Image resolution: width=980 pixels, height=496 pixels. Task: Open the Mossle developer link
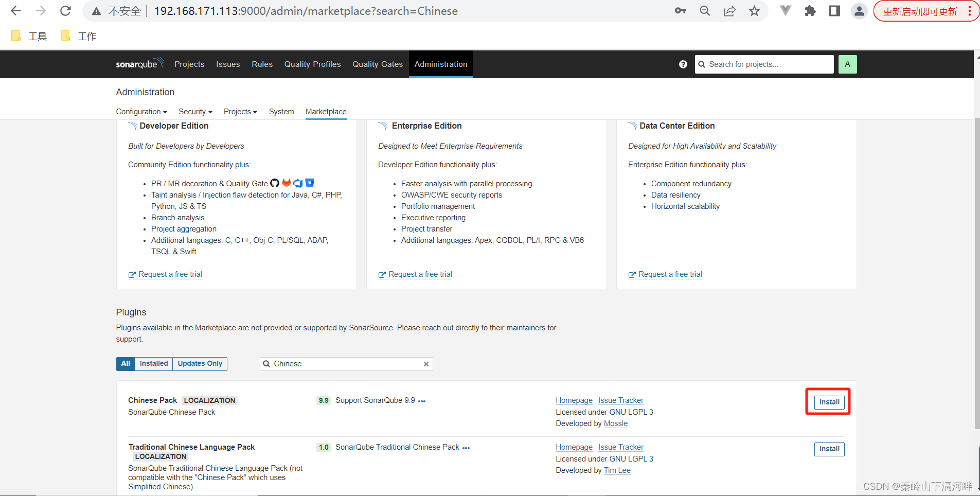click(x=615, y=423)
